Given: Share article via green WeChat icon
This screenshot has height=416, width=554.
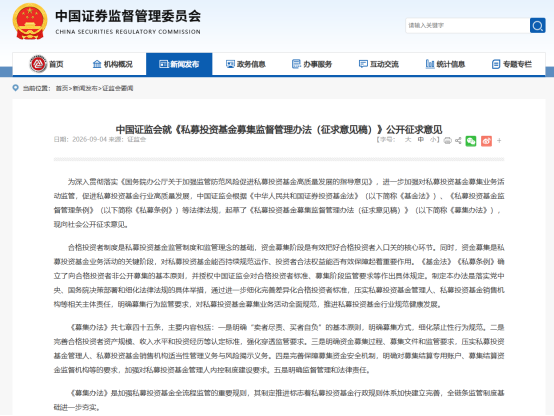Looking at the screenshot, I should click(471, 141).
